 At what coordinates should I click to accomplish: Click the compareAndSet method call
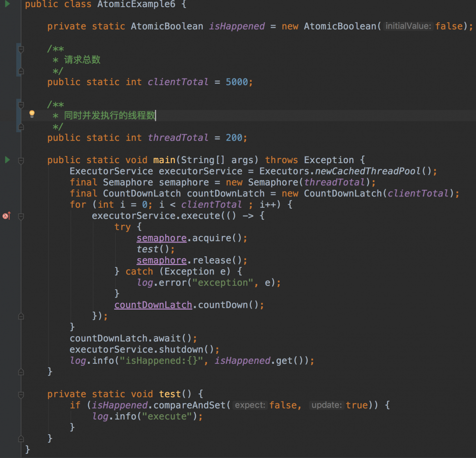click(x=189, y=405)
